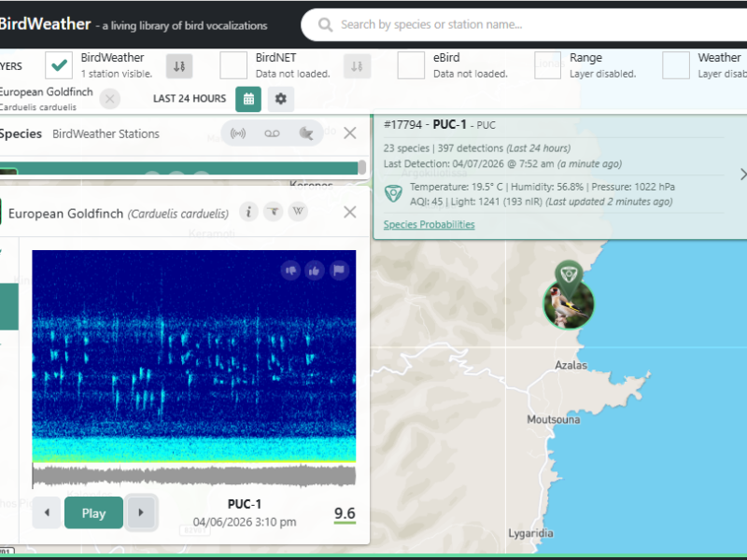The width and height of the screenshot is (747, 560).
Task: Open the Wikipedia icon for European Goldfinch
Action: tap(297, 212)
